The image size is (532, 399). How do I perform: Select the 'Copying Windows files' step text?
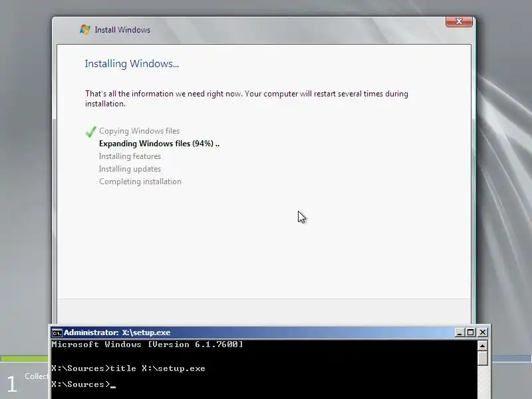[x=139, y=131]
